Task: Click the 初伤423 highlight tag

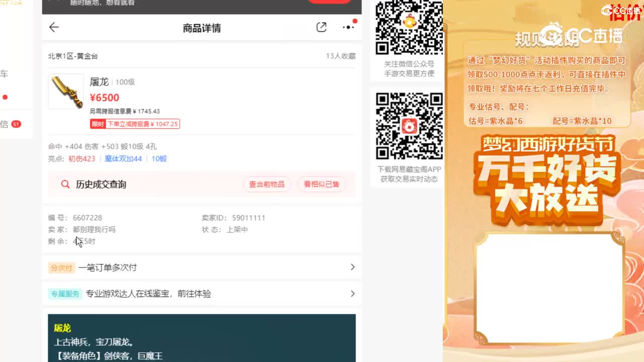Action: (82, 159)
